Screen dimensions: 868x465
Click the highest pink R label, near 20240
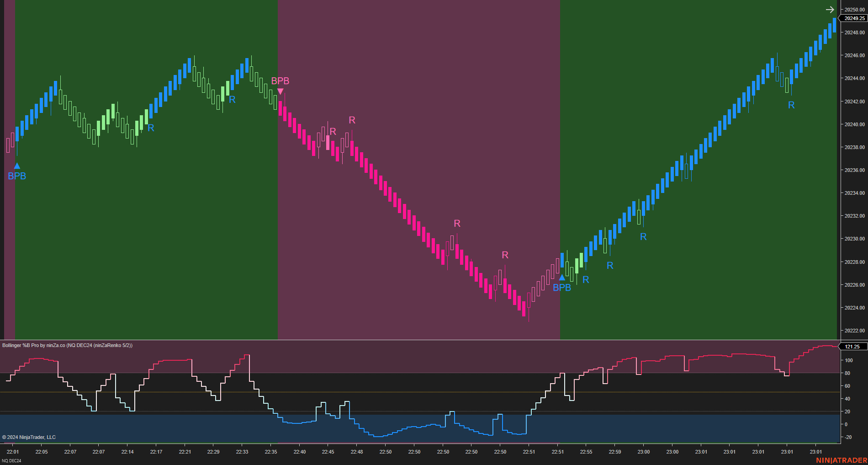coord(352,120)
